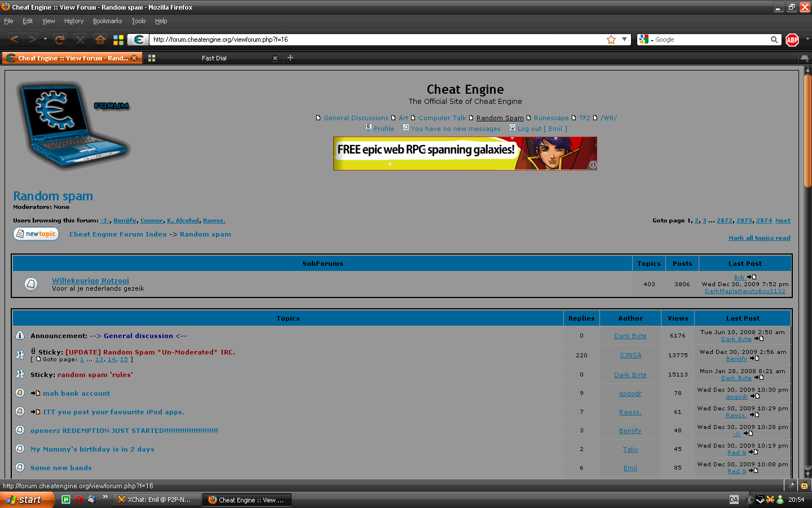Click the smiley status bar icon
This screenshot has width=812, height=508.
click(x=804, y=485)
